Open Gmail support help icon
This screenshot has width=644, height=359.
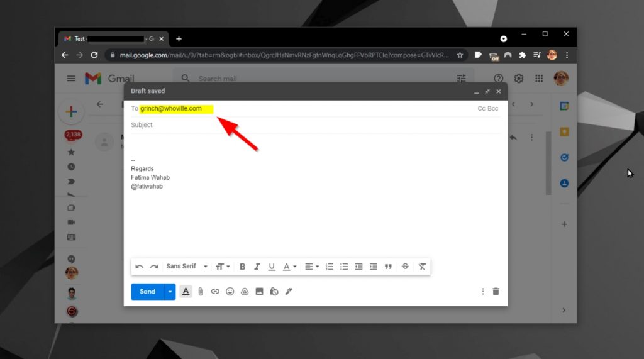click(x=499, y=79)
